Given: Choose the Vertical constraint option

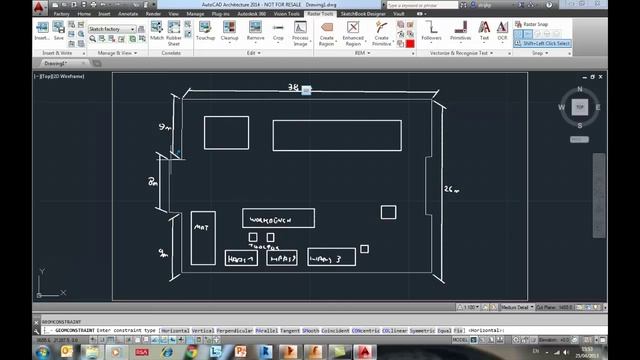Looking at the screenshot, I should pyautogui.click(x=203, y=331).
